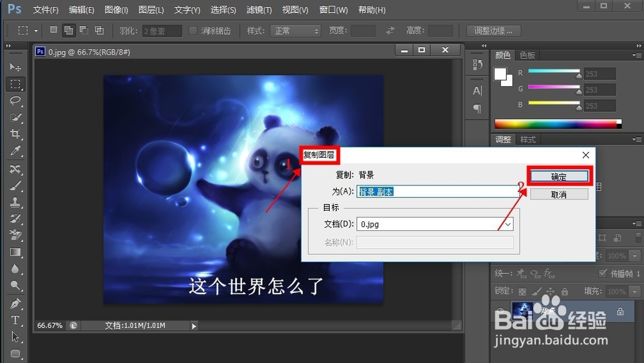Open the fill 填充 percentage dropdown
The image size is (644, 363).
(635, 292)
